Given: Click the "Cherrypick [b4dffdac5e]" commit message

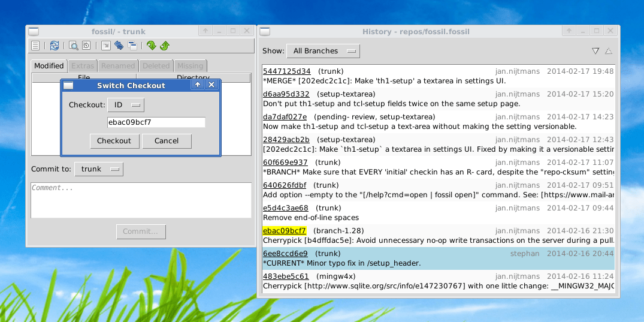Looking at the screenshot, I should coord(439,240).
